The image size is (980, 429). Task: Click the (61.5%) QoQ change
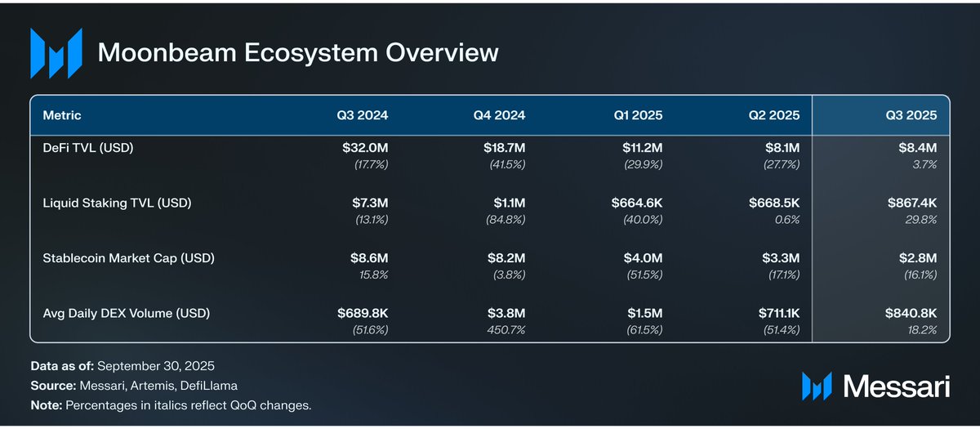coord(643,329)
